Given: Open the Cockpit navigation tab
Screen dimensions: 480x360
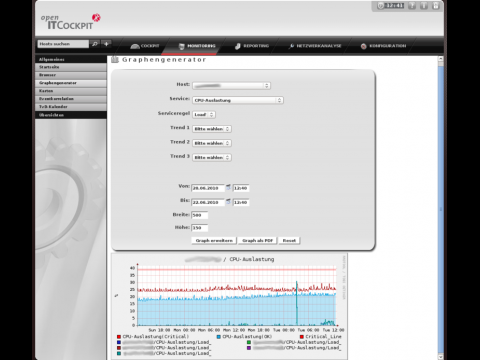Looking at the screenshot, I should pos(145,46).
